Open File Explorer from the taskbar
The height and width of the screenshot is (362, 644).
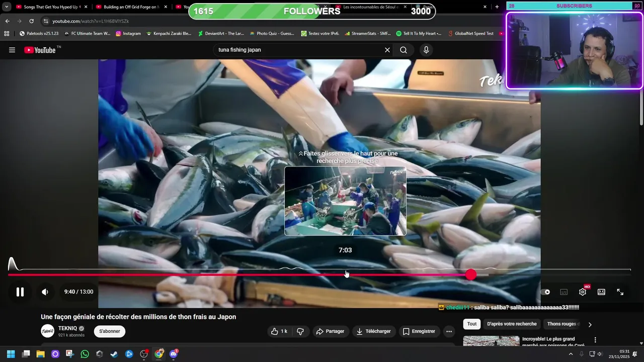pos(40,354)
